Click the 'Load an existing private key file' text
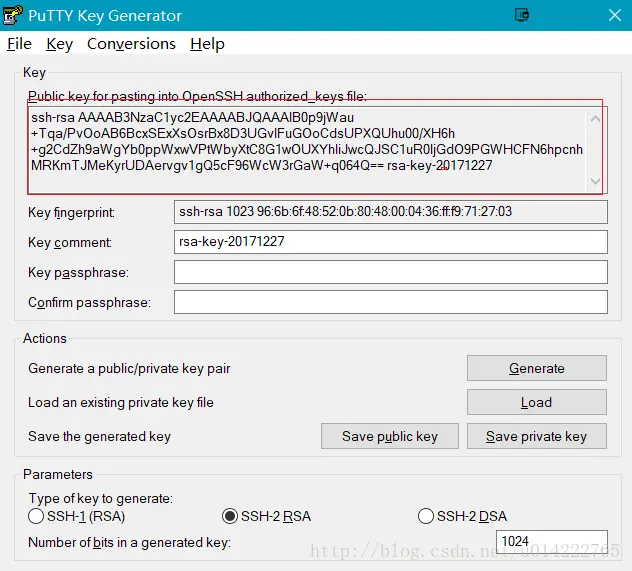Image resolution: width=632 pixels, height=571 pixels. tap(121, 402)
